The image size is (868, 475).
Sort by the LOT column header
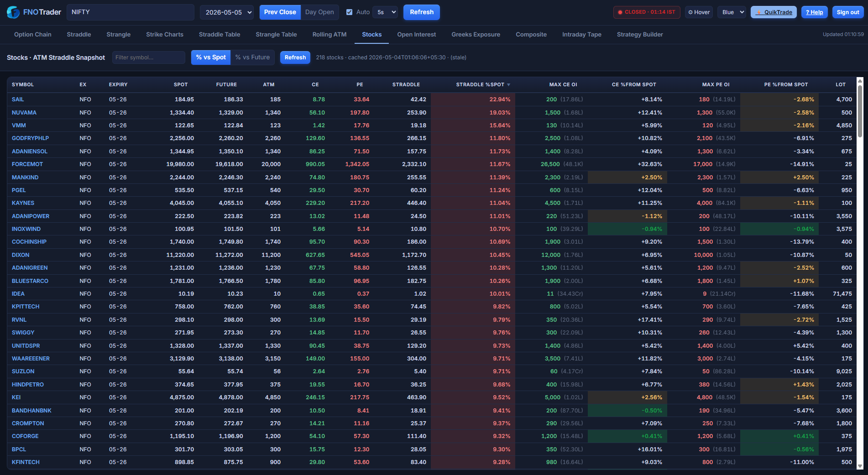(x=841, y=85)
